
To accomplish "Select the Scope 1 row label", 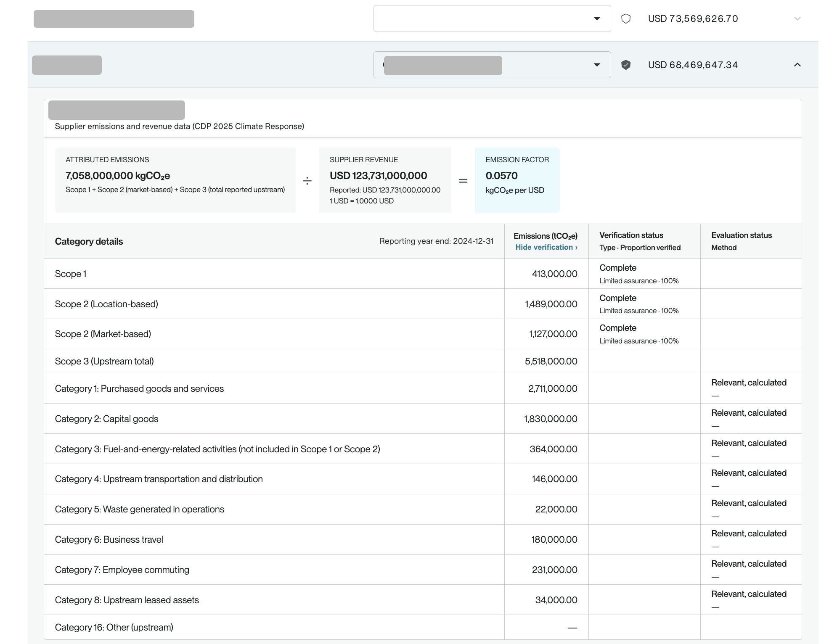I will 71,274.
